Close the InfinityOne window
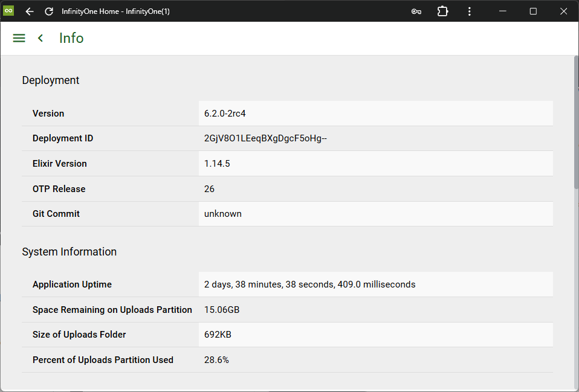 [563, 11]
